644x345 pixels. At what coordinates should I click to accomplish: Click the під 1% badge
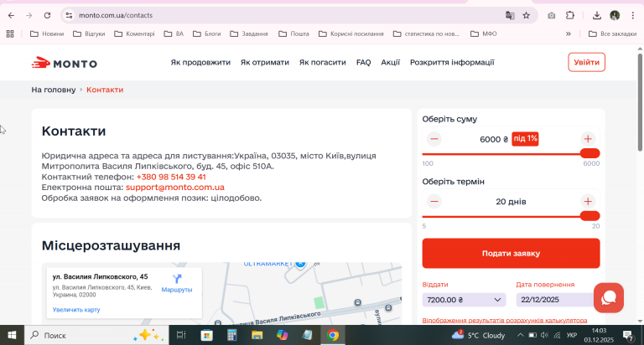pos(525,139)
